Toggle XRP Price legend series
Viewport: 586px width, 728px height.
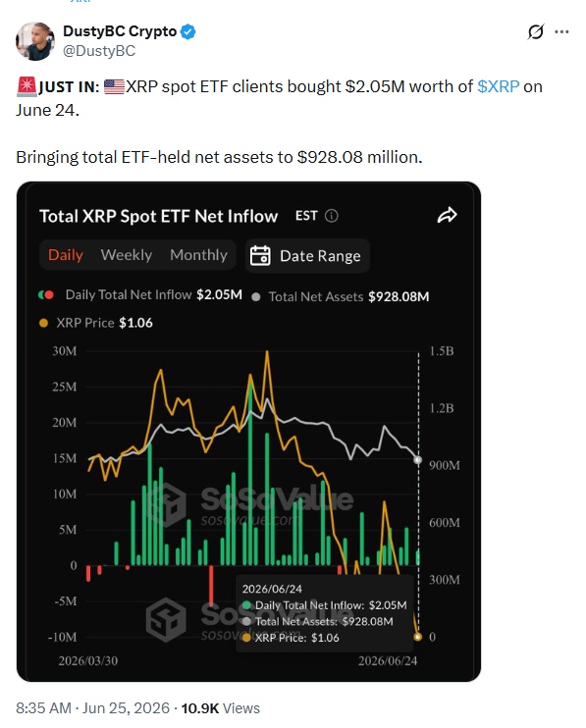[96, 323]
